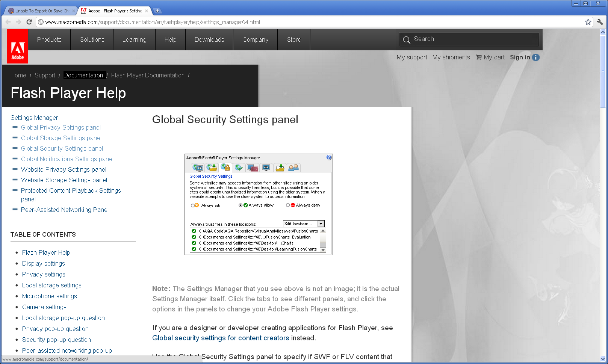Bookmark this page with the star icon
The width and height of the screenshot is (608, 364).
[x=588, y=22]
